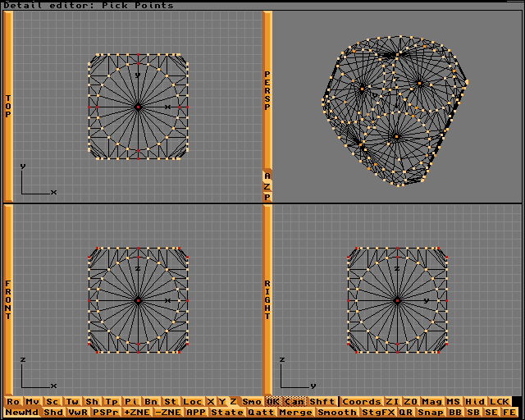
Task: Select the Sh shear tool
Action: click(x=92, y=401)
